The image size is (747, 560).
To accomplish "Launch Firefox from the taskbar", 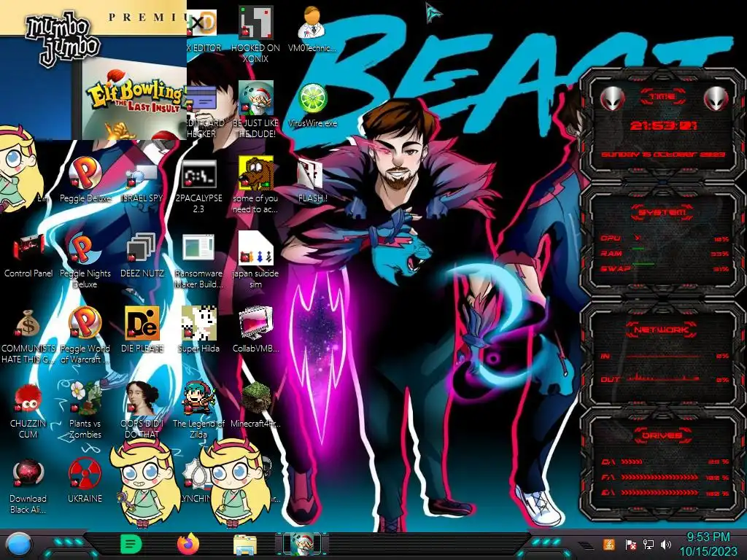I will tap(188, 544).
